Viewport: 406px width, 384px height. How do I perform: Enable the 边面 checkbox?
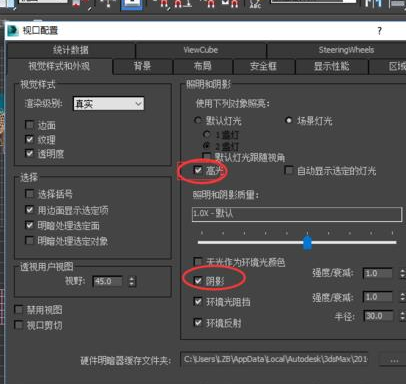[29, 125]
